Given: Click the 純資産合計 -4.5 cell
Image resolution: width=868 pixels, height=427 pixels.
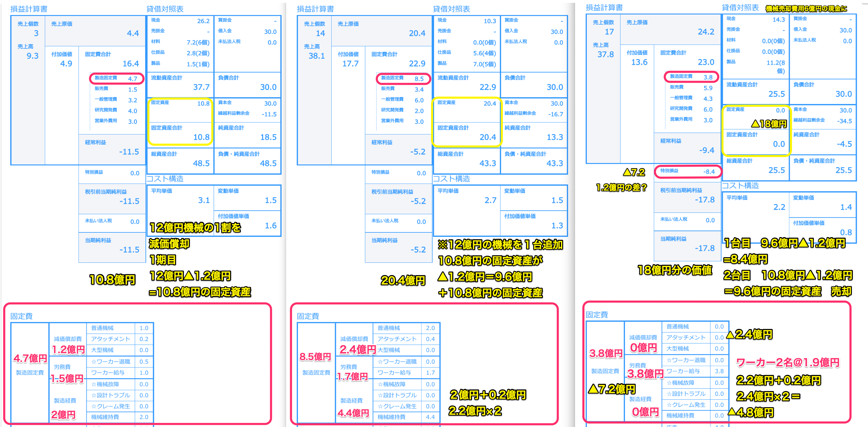Looking at the screenshot, I should tap(822, 140).
